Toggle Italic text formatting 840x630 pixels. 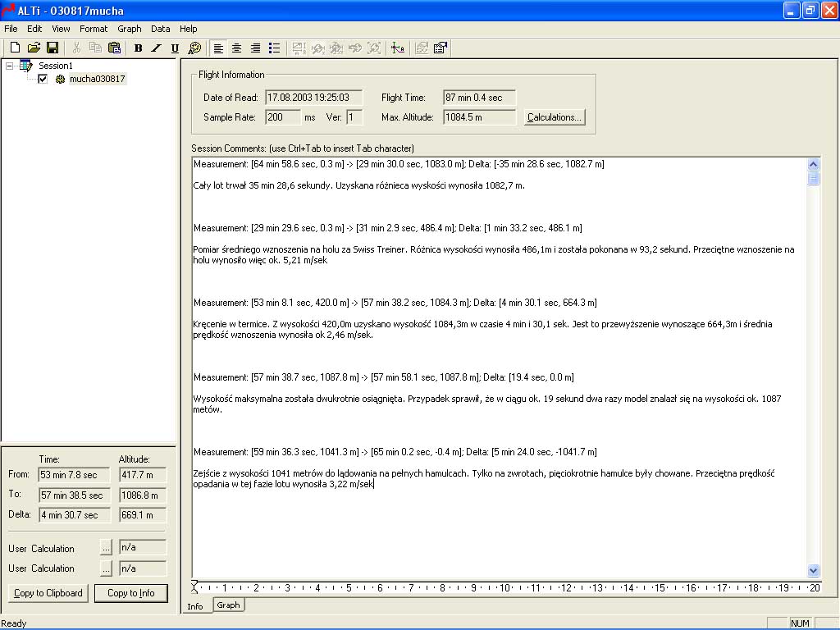(156, 48)
